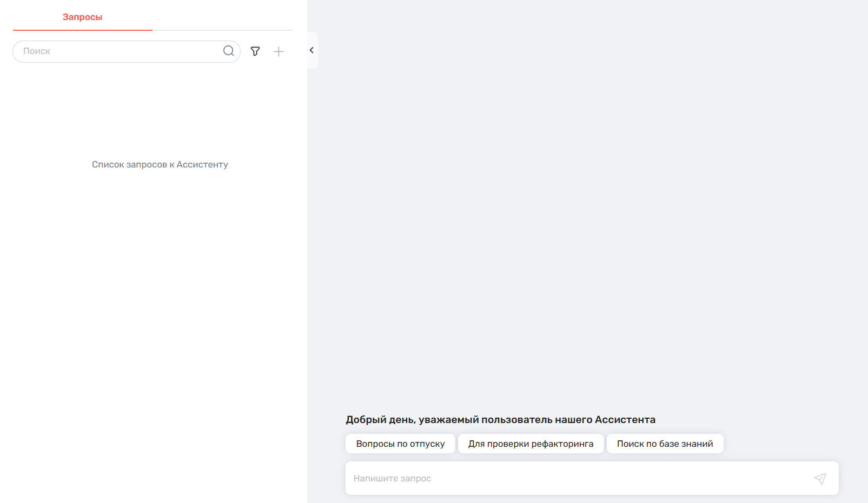Place cursor in the request text box
The image size is (868, 503).
[x=579, y=478]
